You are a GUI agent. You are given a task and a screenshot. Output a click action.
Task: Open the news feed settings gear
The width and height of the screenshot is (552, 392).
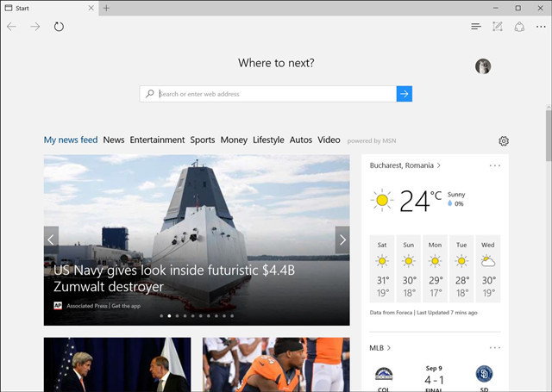[x=504, y=141]
